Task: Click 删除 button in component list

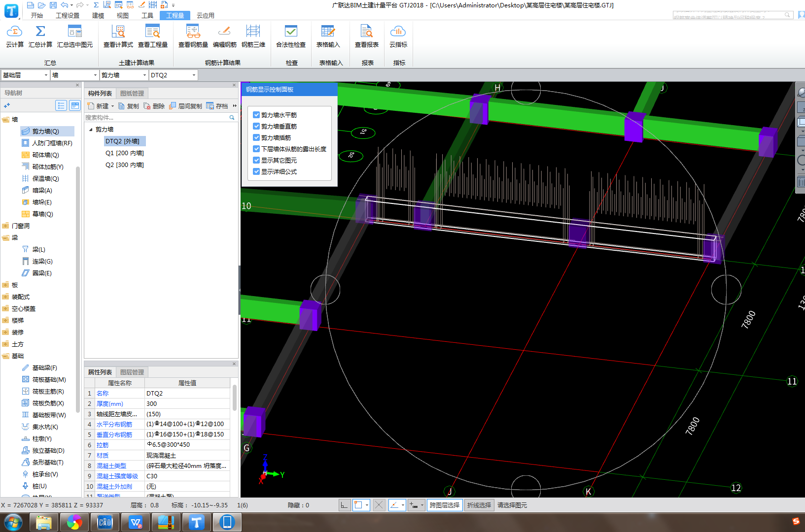Action: click(x=154, y=106)
